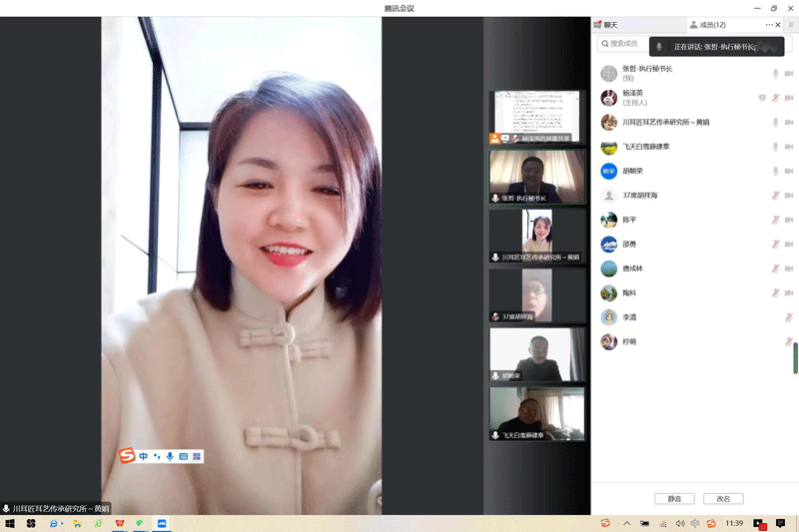Click the screen share icon next to 杨泽英
The width and height of the screenshot is (799, 532).
762,98
